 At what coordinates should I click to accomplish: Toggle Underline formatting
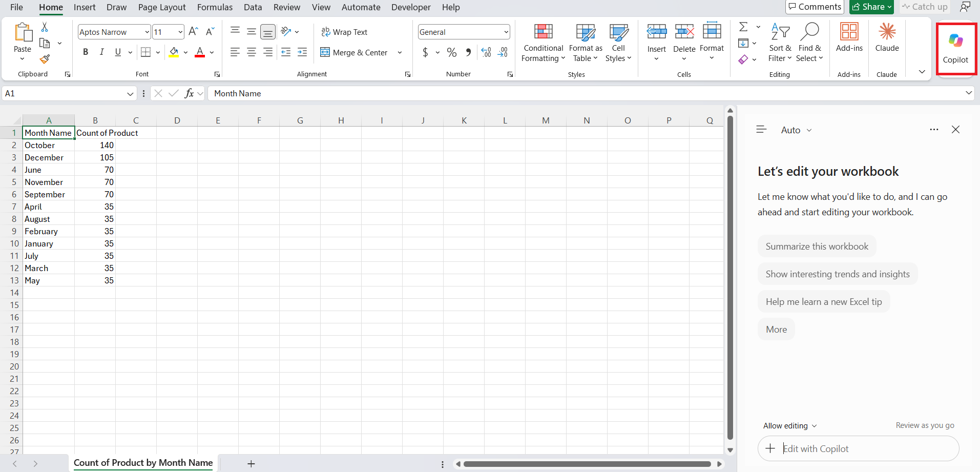118,52
